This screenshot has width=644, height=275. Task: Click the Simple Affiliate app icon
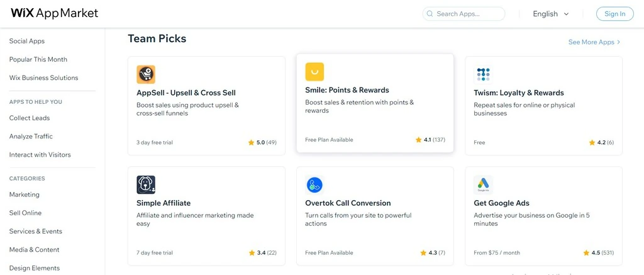[146, 185]
